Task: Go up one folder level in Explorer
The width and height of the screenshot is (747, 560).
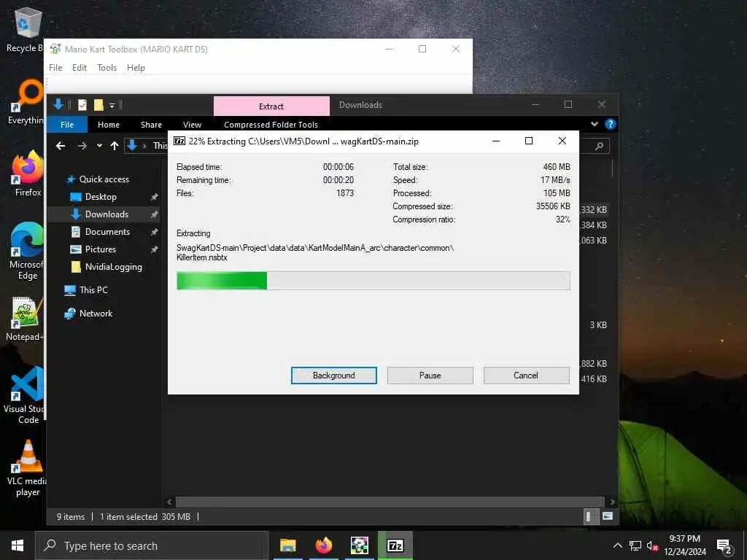Action: point(115,146)
